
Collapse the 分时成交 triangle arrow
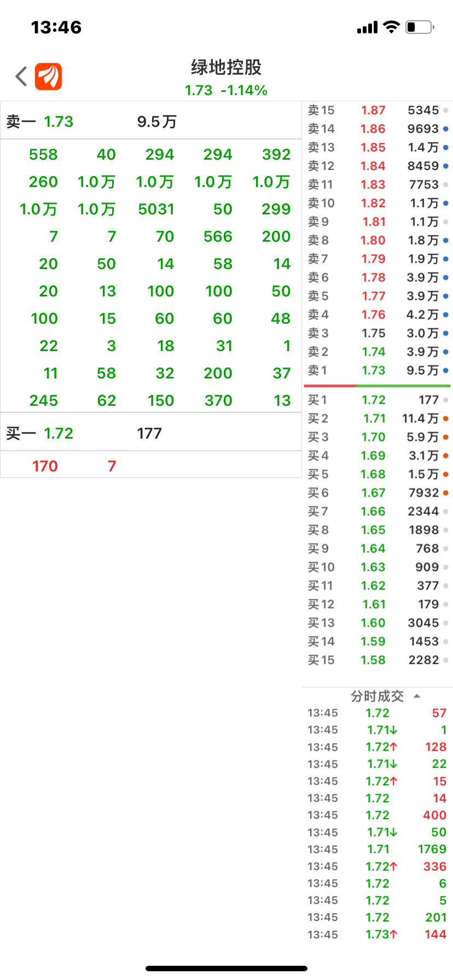coord(417,696)
